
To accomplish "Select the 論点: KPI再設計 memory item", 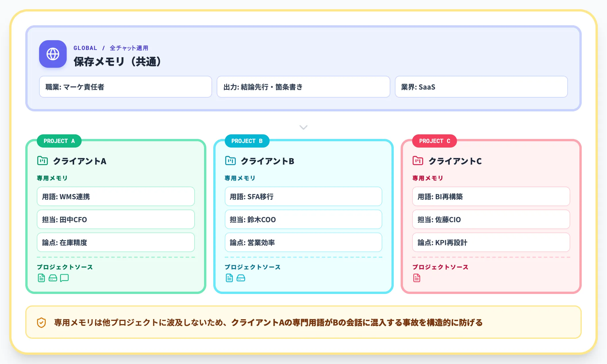I will (491, 242).
